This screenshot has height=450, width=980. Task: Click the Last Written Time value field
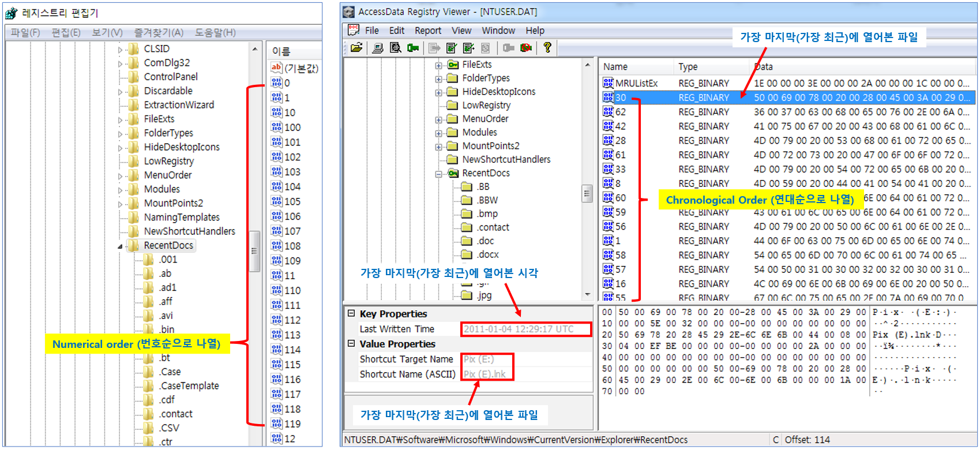coord(525,329)
